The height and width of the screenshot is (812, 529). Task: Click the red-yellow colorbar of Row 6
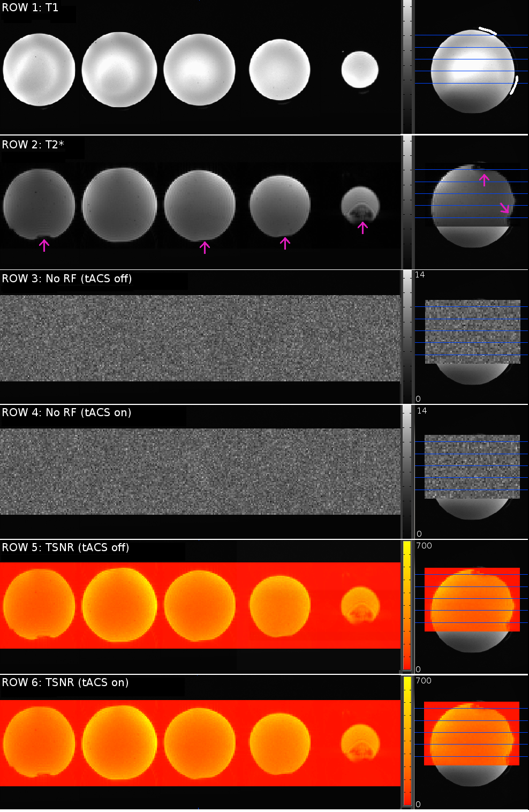407,741
